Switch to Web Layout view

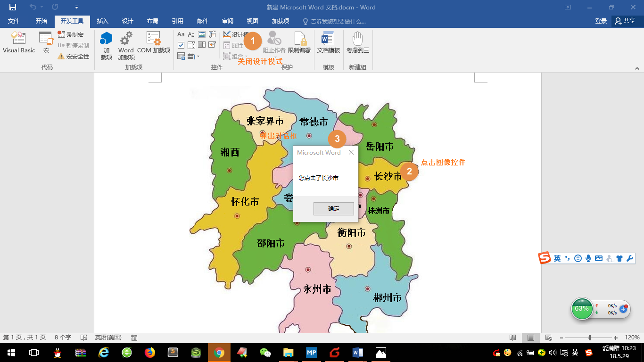548,337
